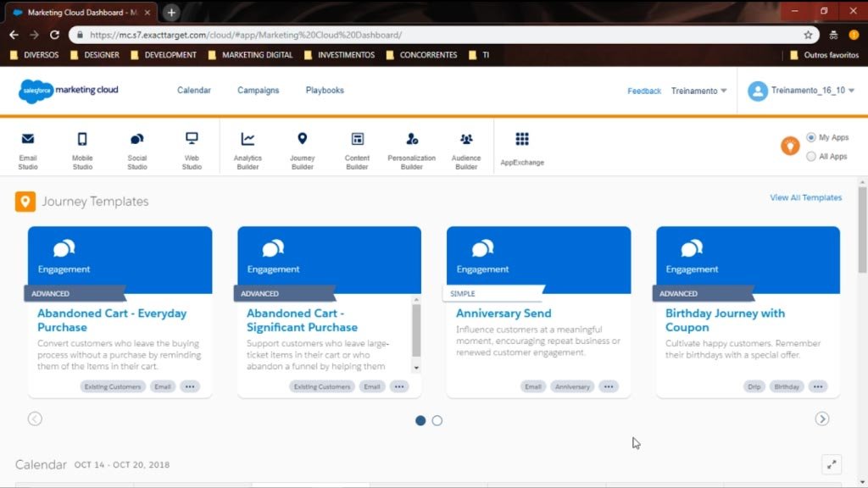Open the Treinamento_16_10 user menu
Image resolution: width=868 pixels, height=488 pixels.
click(x=813, y=90)
